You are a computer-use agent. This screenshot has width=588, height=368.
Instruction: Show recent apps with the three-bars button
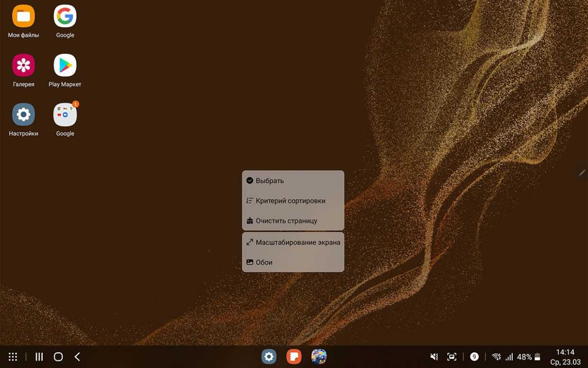[x=39, y=357]
